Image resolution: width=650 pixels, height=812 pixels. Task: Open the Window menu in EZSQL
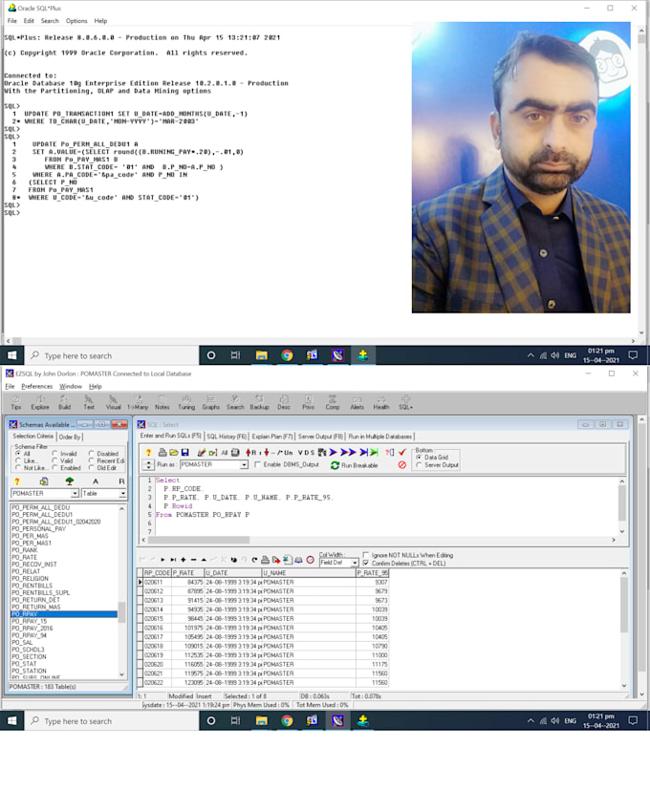click(x=71, y=386)
